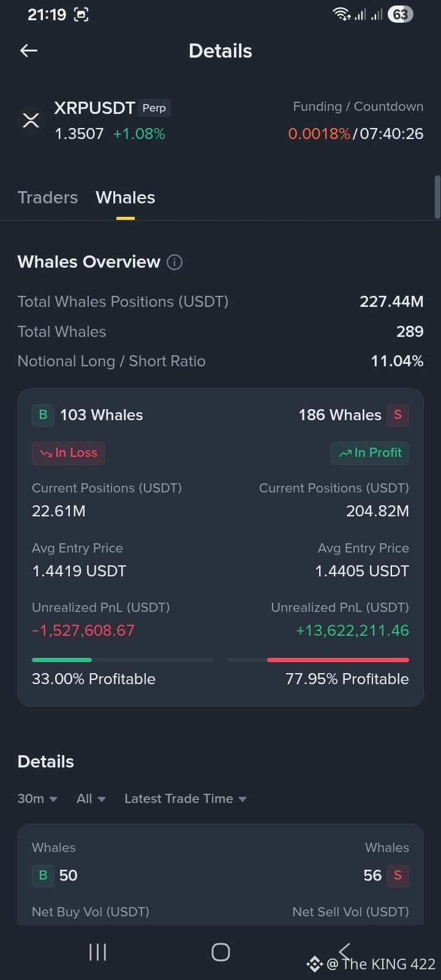441x980 pixels.
Task: Switch to the Traders tab
Action: click(48, 197)
